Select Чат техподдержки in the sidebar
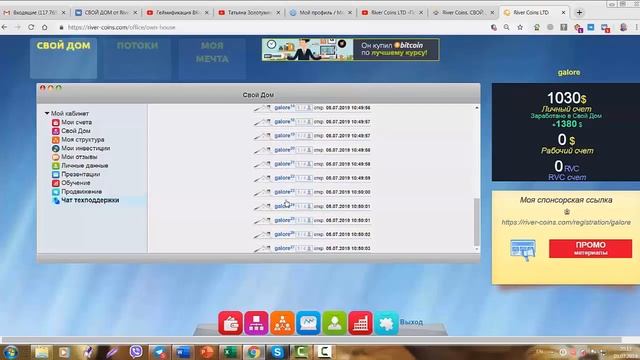 [x=90, y=200]
